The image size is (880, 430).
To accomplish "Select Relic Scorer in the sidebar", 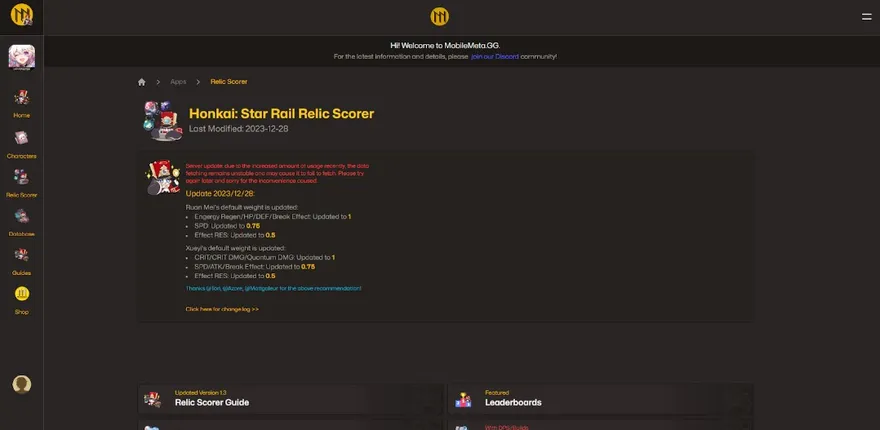I will [21, 178].
